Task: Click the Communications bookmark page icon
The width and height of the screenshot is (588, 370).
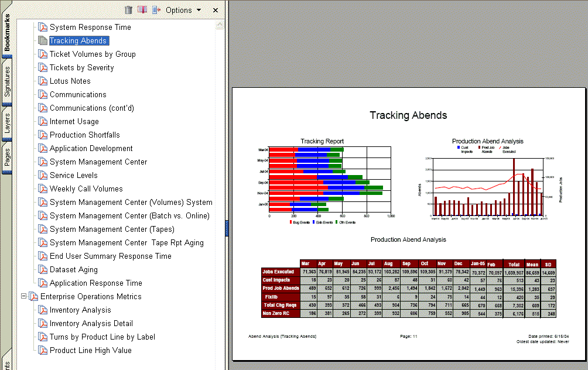Action: [43, 94]
